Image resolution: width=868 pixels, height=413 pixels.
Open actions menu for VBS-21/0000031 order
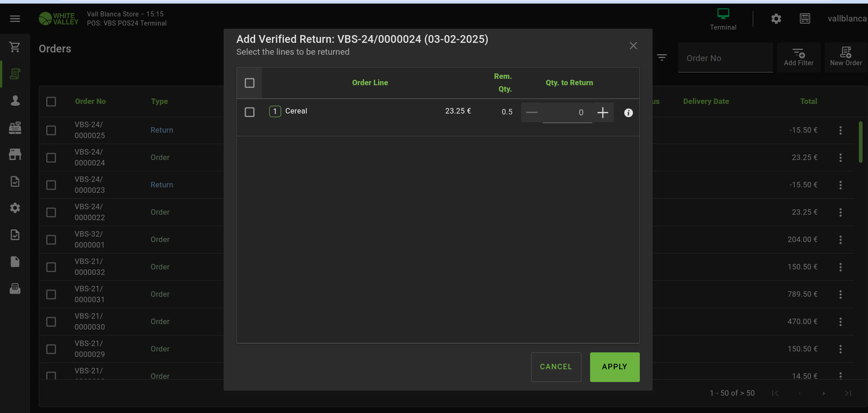pyautogui.click(x=840, y=294)
